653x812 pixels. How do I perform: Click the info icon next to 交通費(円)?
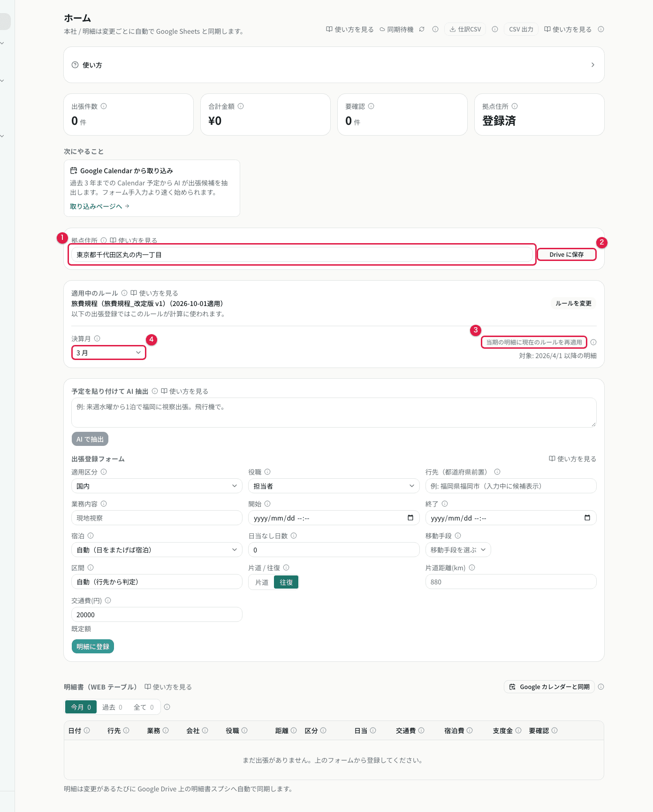[108, 600]
